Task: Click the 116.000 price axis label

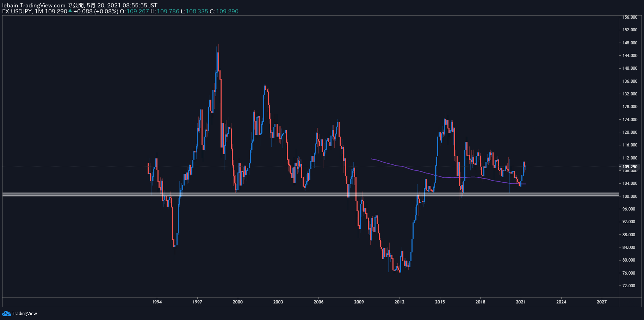Action: (x=630, y=145)
